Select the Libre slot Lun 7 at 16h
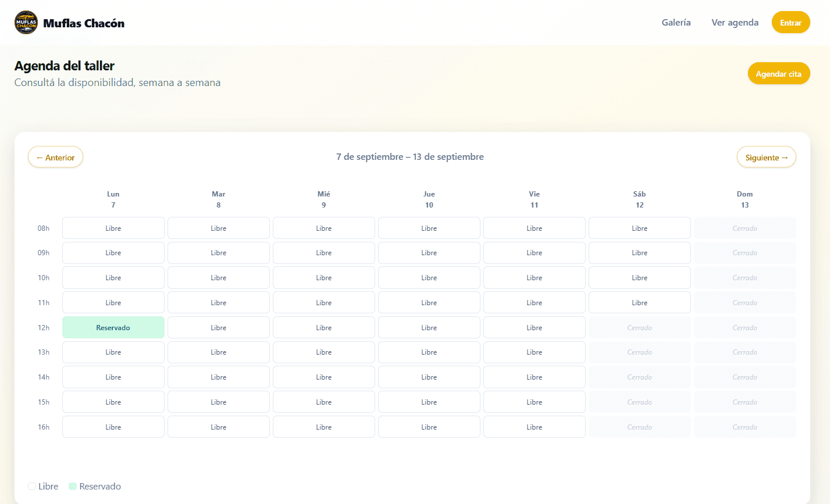Viewport: 830px width, 504px height. coord(113,427)
